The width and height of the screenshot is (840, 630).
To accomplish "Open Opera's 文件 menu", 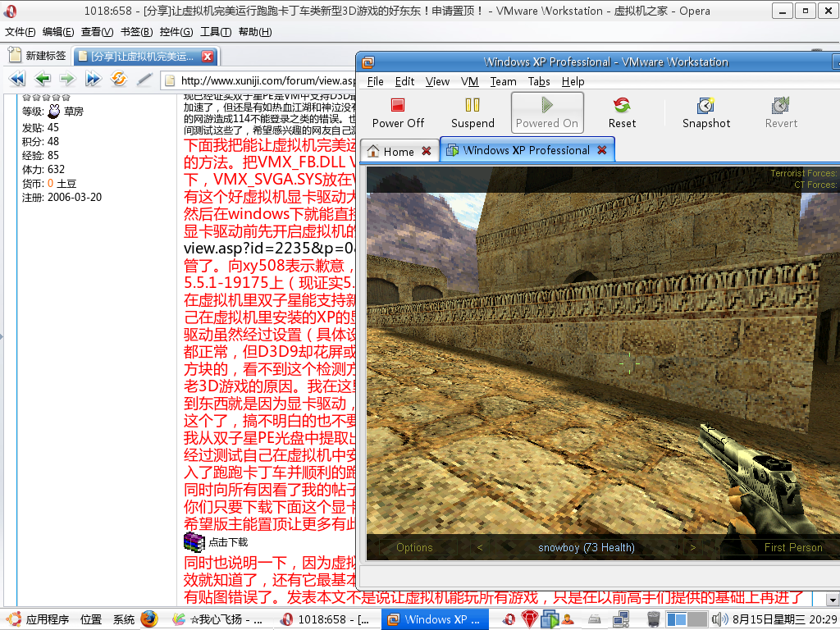I will 21,32.
